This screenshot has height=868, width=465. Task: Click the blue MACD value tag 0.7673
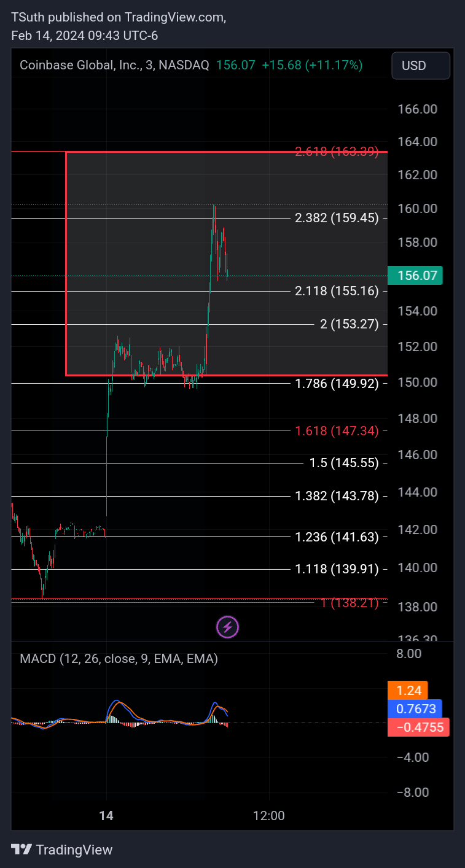tap(415, 709)
